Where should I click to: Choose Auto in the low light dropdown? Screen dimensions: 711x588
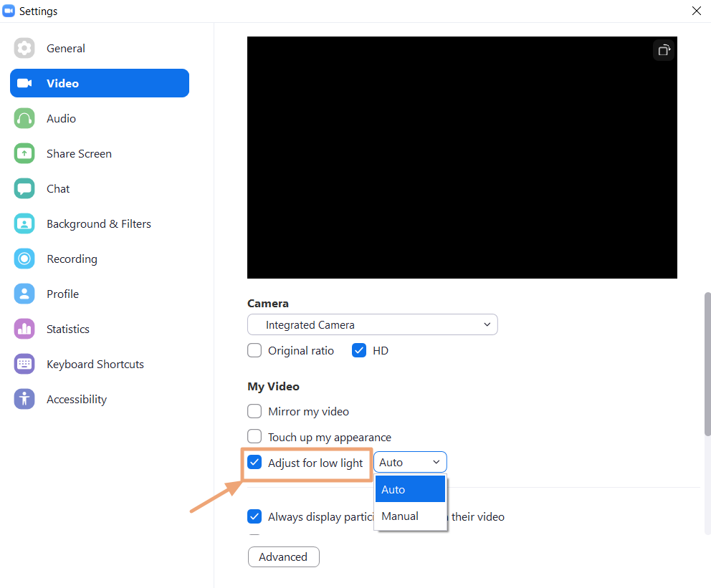click(x=393, y=489)
